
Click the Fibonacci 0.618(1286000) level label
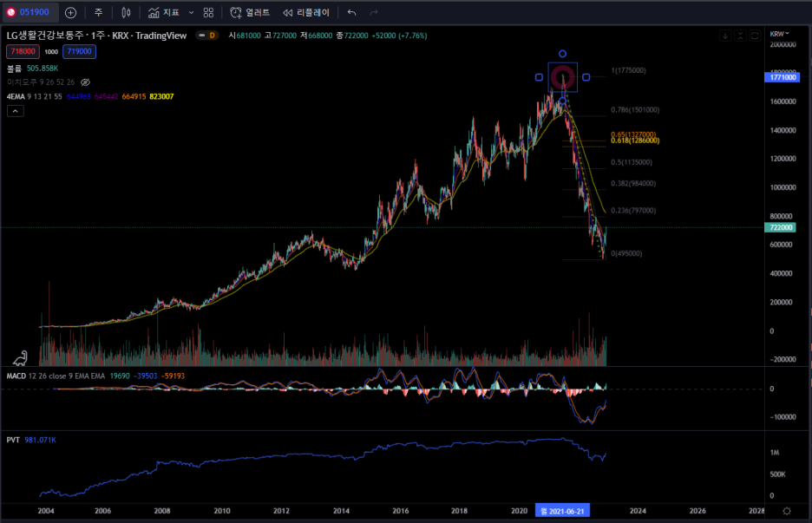click(x=635, y=141)
